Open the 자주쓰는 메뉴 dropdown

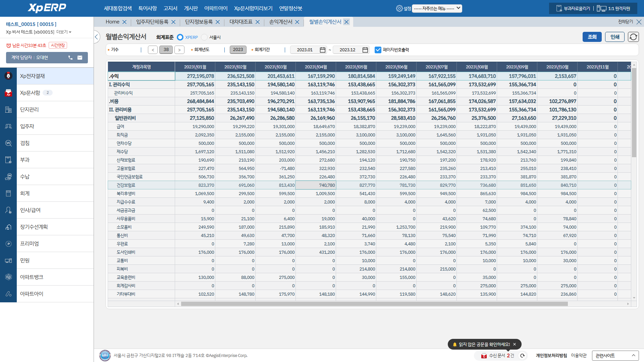(x=437, y=8)
